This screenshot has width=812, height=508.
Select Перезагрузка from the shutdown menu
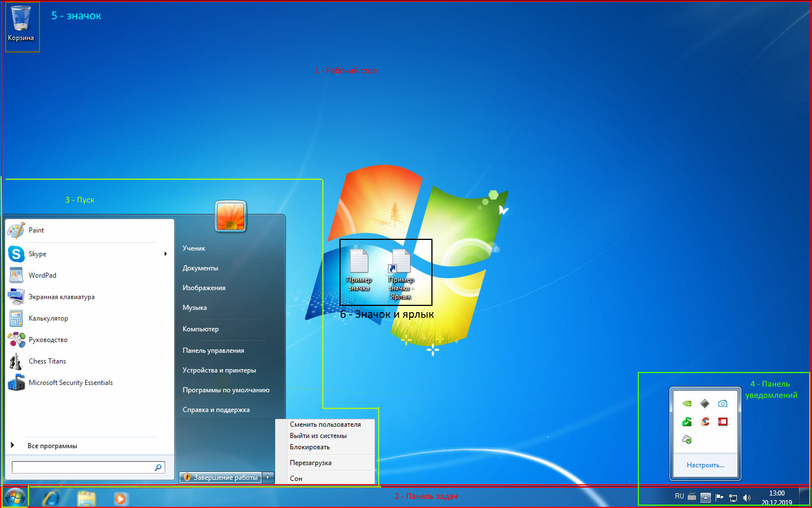coord(311,463)
